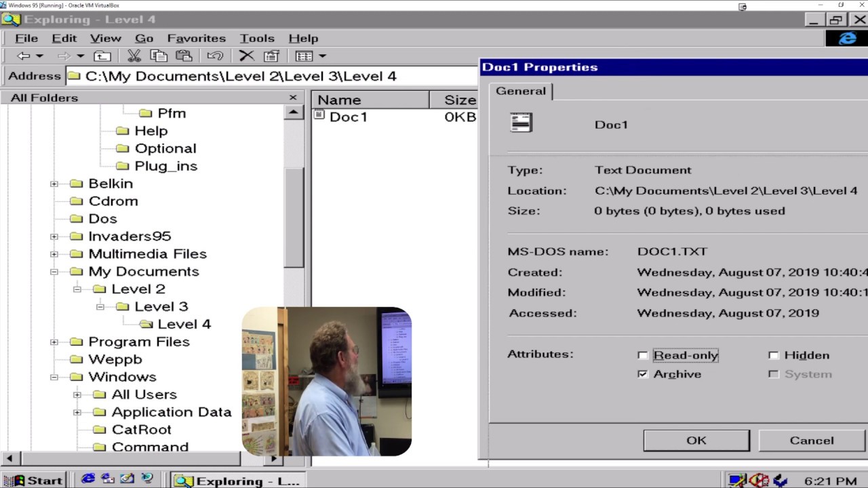Collapse the Windows folder
This screenshot has width=868, height=488.
coord(54,378)
